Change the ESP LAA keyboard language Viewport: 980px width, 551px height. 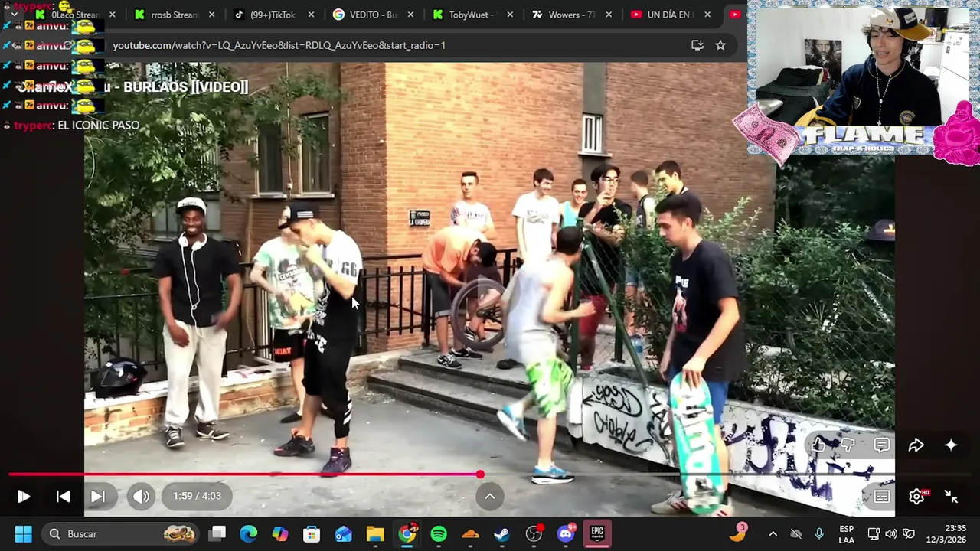coord(846,533)
